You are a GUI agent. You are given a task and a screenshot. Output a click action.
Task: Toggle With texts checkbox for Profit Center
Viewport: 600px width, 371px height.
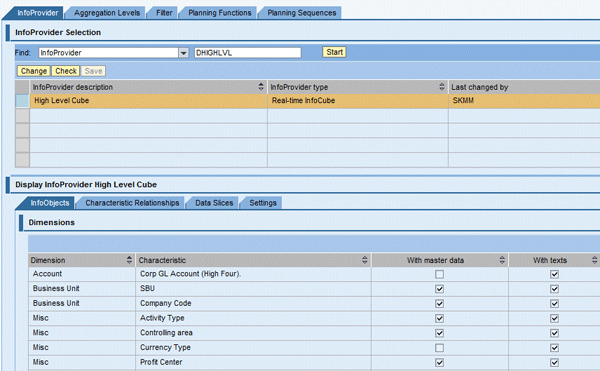554,362
